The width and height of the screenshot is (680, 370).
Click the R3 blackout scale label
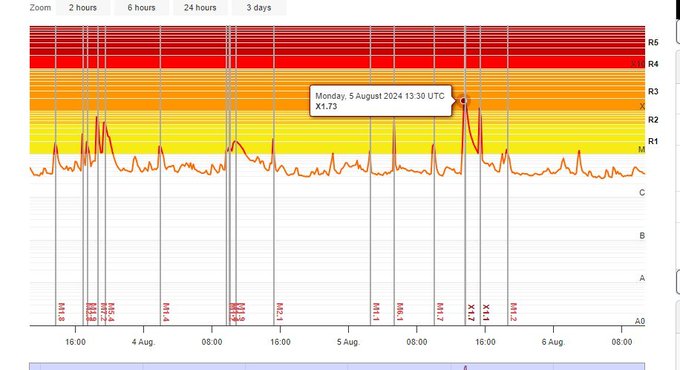tap(653, 92)
